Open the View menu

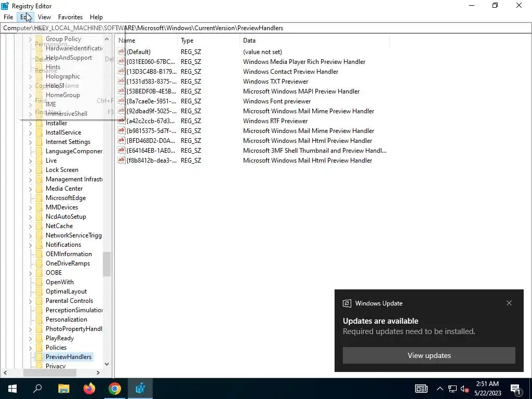click(x=44, y=17)
